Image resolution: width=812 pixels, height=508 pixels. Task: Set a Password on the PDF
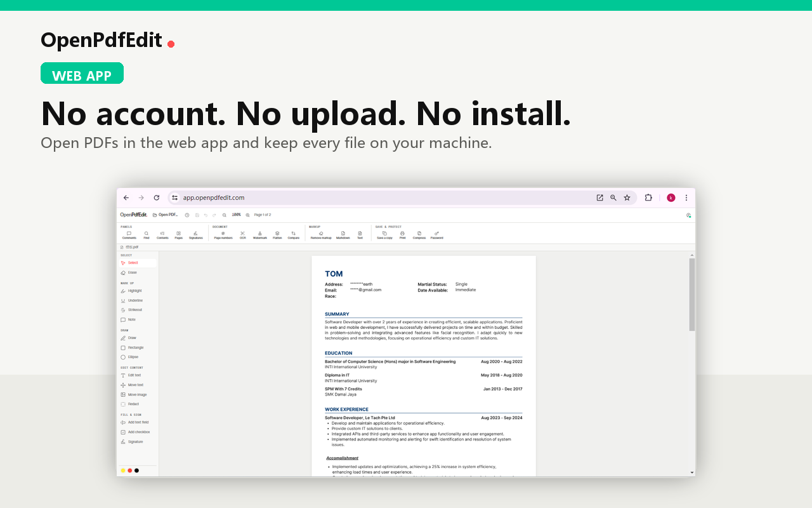(x=437, y=235)
